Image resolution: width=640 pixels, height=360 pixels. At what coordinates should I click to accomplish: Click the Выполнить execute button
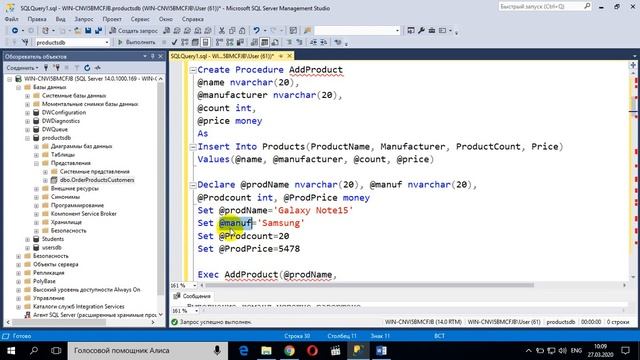(x=137, y=42)
